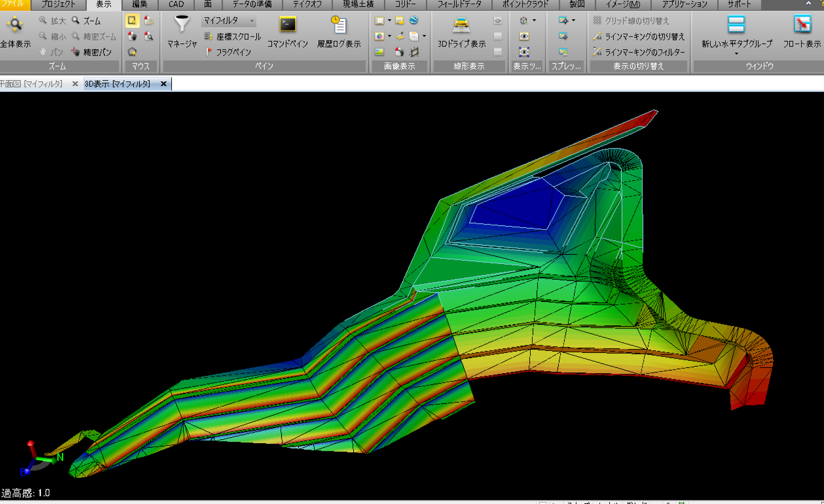This screenshot has width=824, height=504.
Task: Select the 精密ズーム tool
Action: coord(94,36)
